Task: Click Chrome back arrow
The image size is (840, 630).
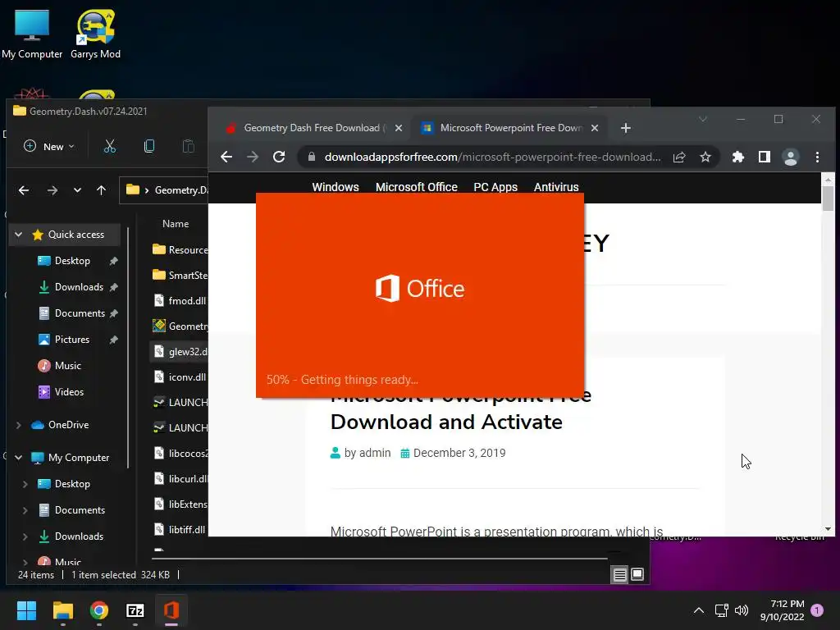Action: tap(226, 157)
